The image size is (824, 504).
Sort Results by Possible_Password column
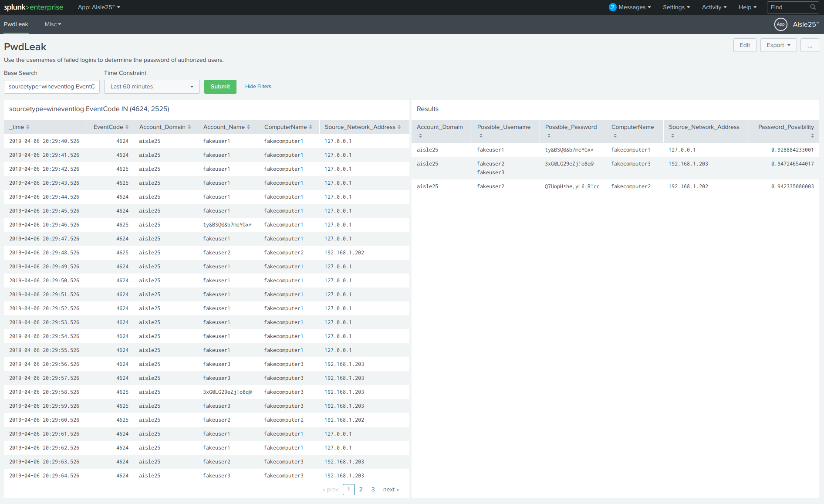pyautogui.click(x=571, y=131)
